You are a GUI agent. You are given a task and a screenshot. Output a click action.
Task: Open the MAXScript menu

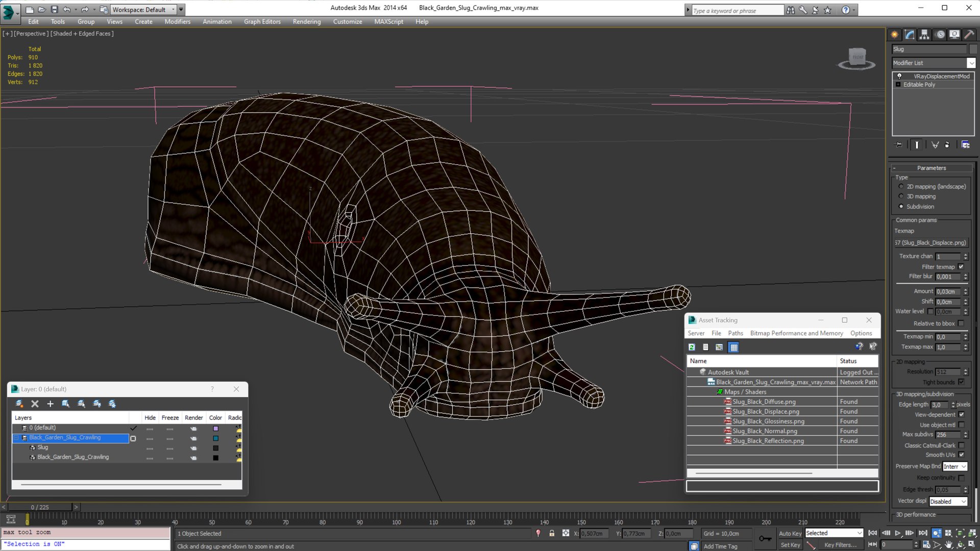coord(388,21)
